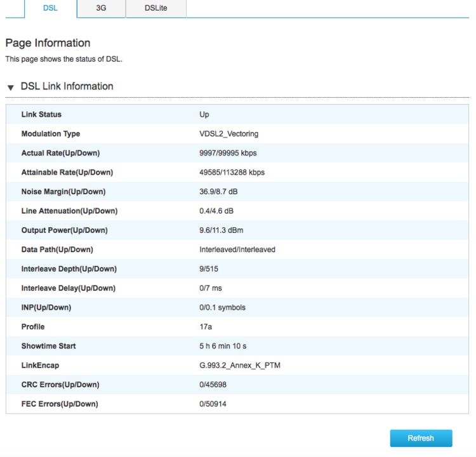Viewport: 476px width, 457px height.
Task: Select the Modulation Type label
Action: (51, 133)
